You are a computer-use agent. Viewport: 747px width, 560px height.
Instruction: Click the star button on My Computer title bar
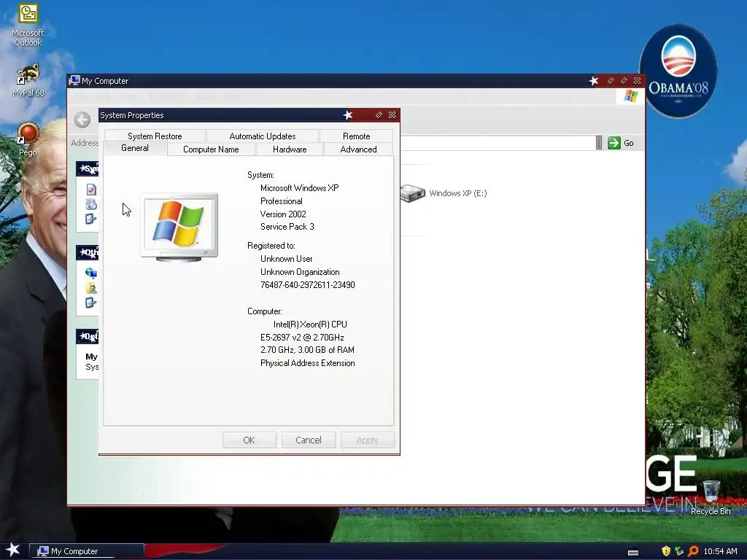tap(594, 81)
